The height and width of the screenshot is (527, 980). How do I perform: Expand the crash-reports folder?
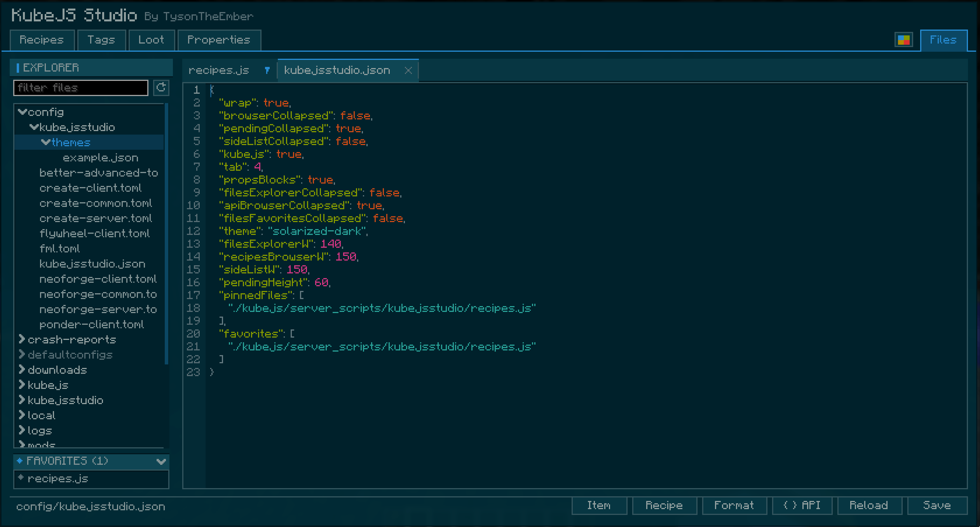(22, 339)
